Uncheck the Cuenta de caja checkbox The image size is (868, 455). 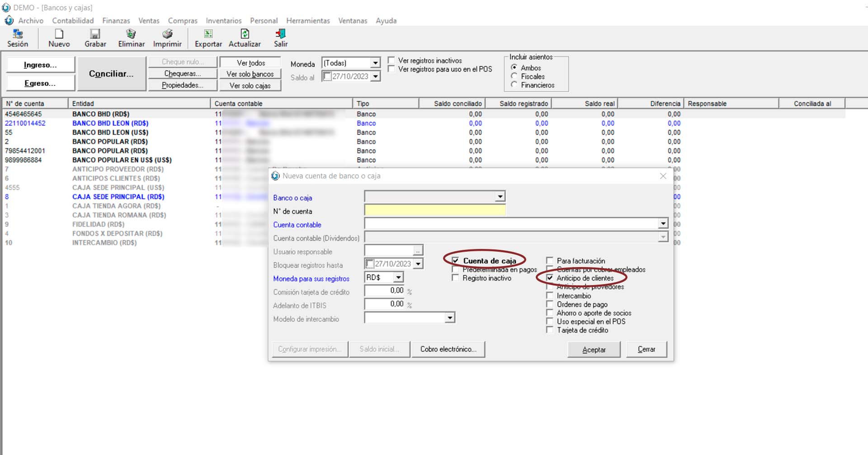tap(456, 261)
